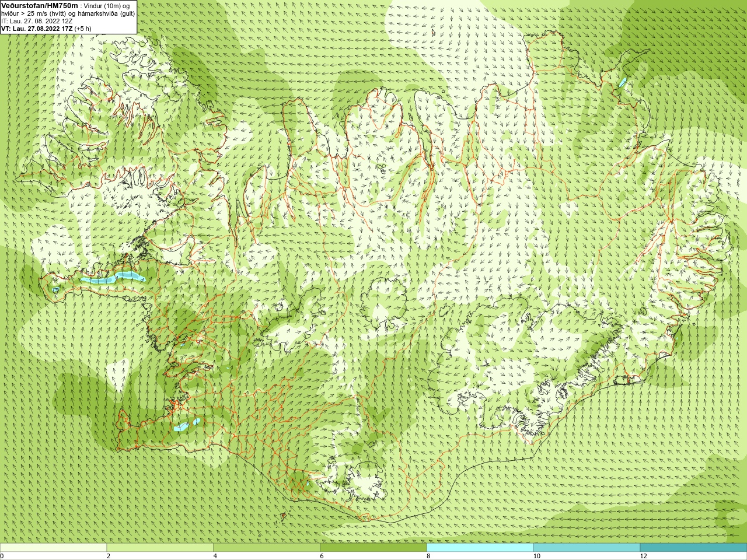747x560 pixels.
Task: Click the "12" scale label
Action: tap(644, 556)
